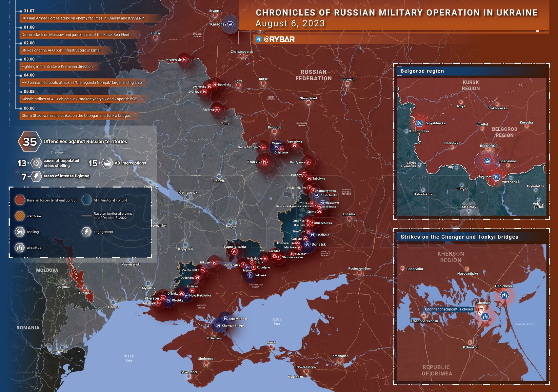
Task: Click the Tokmak blue marker icon
Action: click(x=250, y=275)
